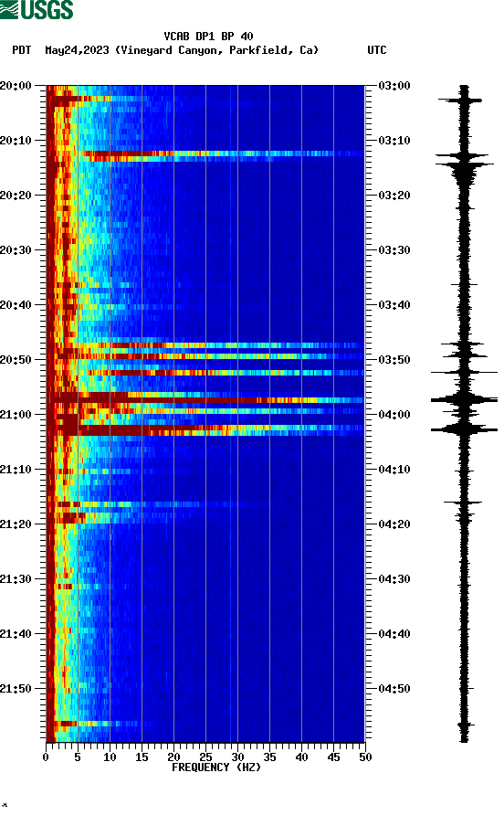Click the '20' Hz frequency tick label
Image resolution: width=504 pixels, height=815 pixels.
(173, 757)
